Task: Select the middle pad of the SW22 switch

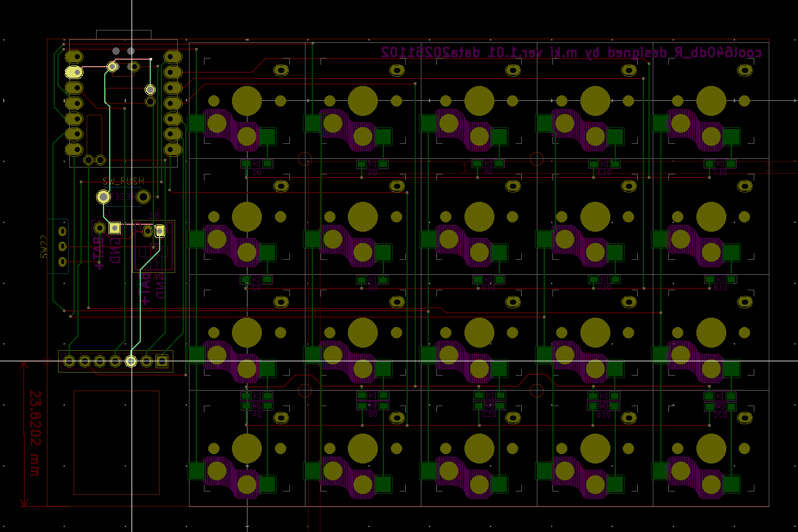Action: tap(62, 247)
